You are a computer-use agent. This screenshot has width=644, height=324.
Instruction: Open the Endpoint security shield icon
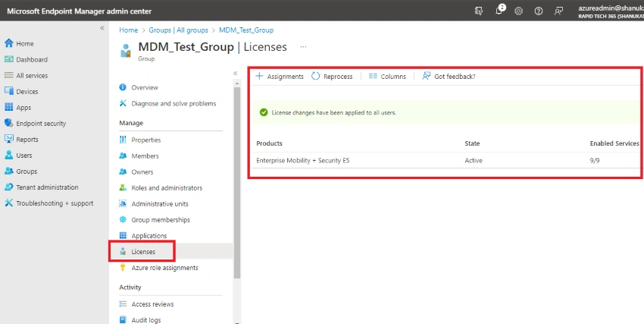pos(9,124)
